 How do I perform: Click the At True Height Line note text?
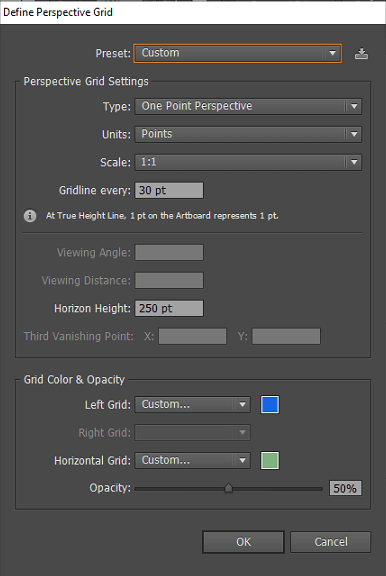[162, 216]
